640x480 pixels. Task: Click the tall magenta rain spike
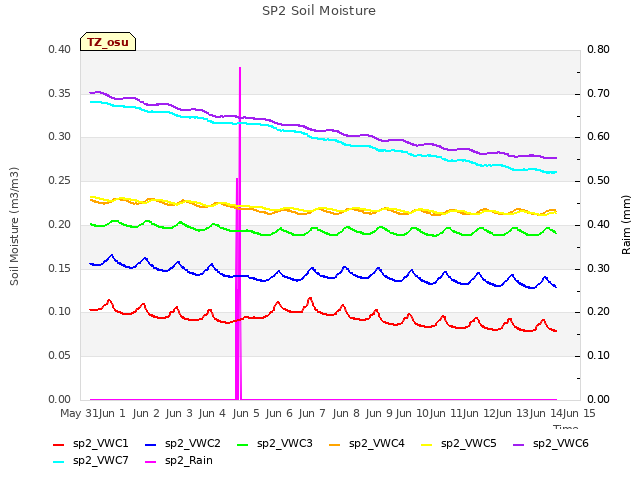(240, 233)
